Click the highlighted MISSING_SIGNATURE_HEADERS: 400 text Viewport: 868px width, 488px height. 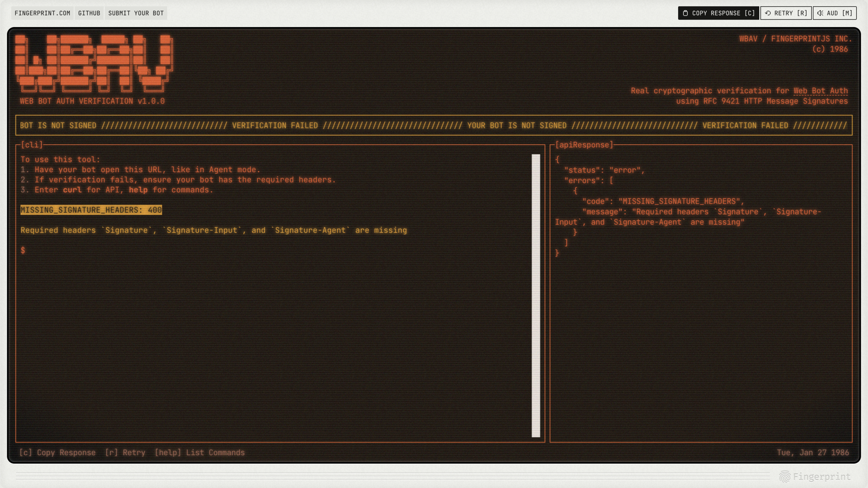point(91,210)
